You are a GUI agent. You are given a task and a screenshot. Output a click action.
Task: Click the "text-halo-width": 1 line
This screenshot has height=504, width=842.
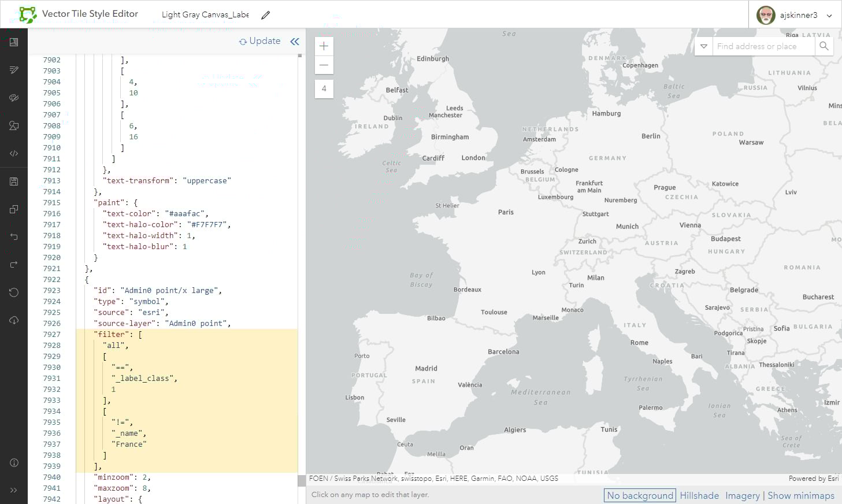tap(149, 235)
